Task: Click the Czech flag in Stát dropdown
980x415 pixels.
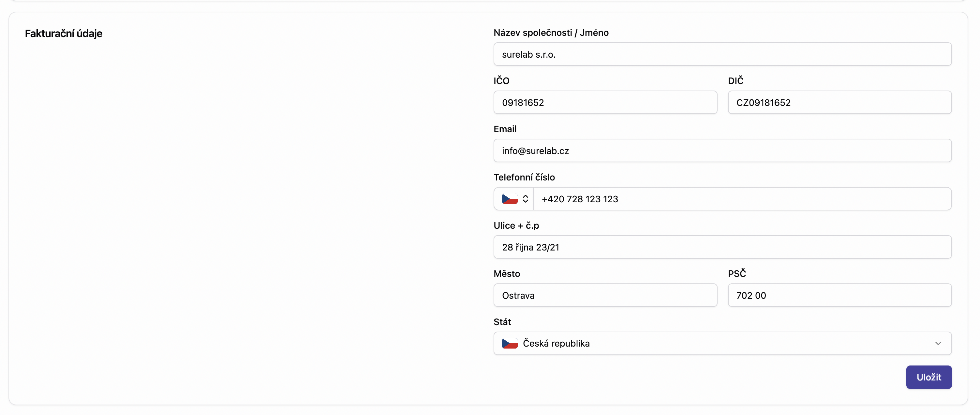Action: pos(510,343)
